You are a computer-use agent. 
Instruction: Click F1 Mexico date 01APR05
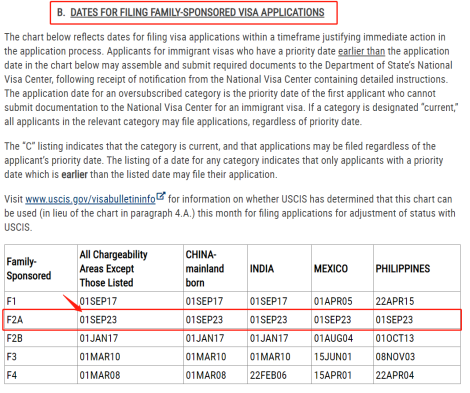point(333,301)
